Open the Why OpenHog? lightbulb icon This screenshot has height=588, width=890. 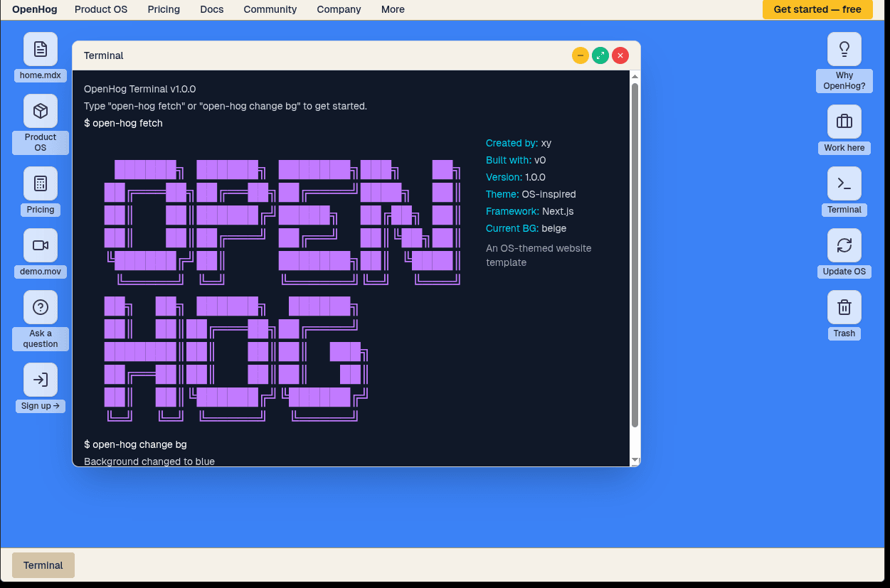point(844,49)
